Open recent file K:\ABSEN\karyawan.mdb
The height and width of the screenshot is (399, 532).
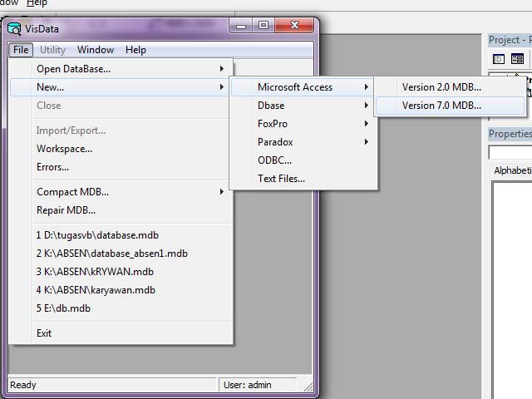coord(121,290)
